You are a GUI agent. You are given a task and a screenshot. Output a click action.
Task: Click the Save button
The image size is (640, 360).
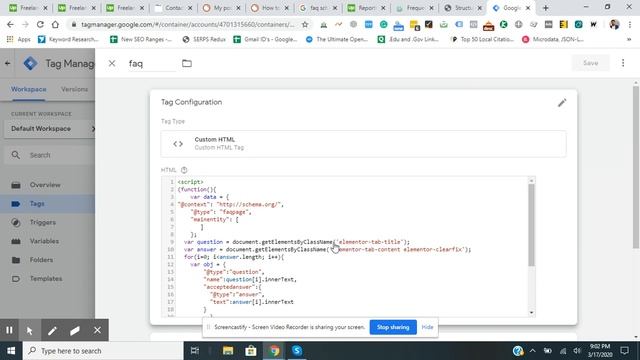coord(591,63)
